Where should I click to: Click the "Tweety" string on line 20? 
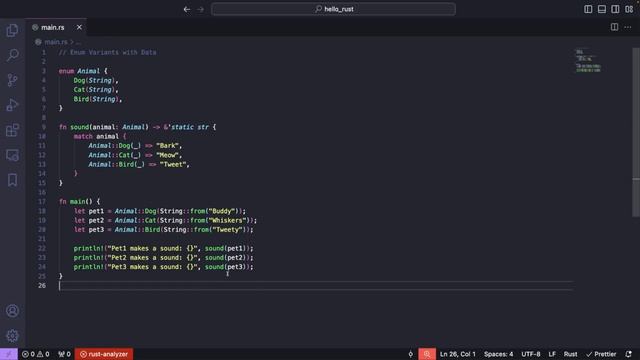click(x=227, y=230)
